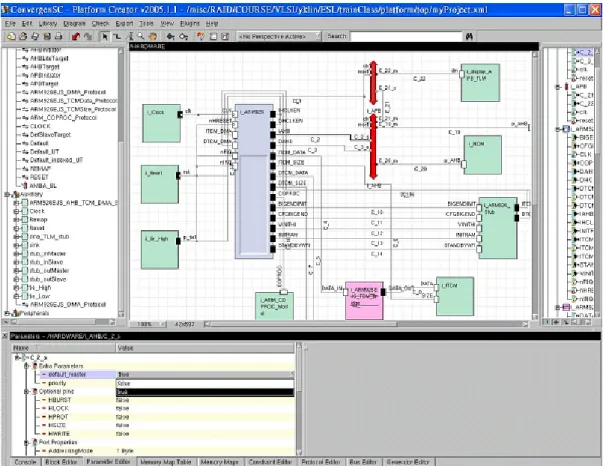Expand the Auxiliary library node
This screenshot has width=603, height=466.
pyautogui.click(x=7, y=195)
